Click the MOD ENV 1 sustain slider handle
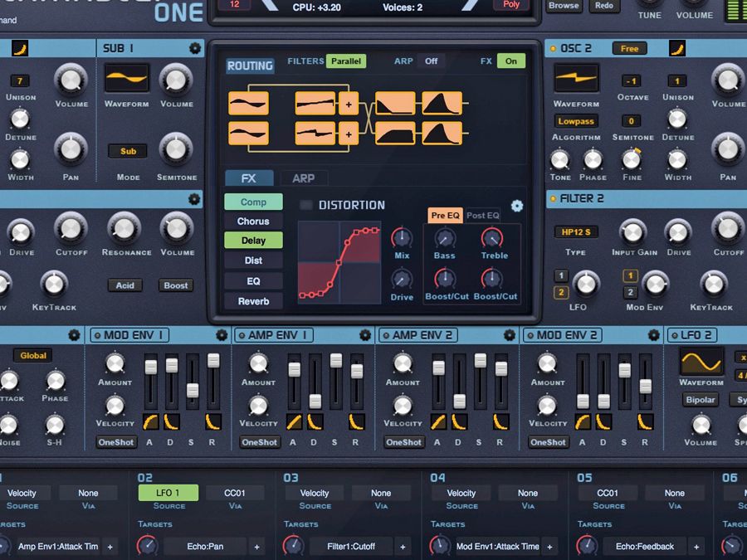Viewport: 747px width, 560px height. coord(193,391)
